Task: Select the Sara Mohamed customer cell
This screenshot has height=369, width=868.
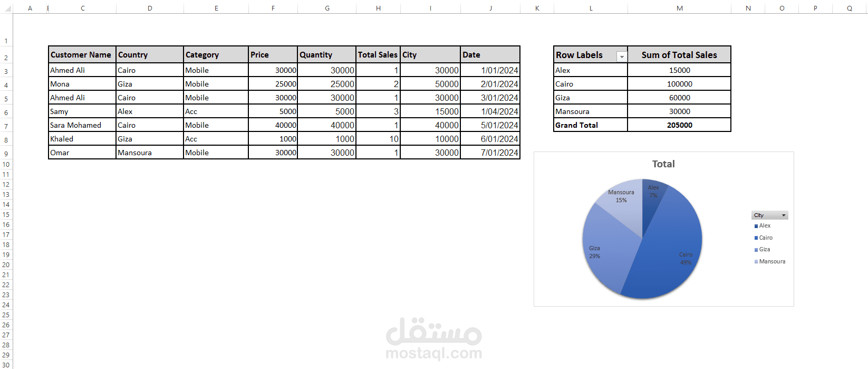Action: click(82, 125)
